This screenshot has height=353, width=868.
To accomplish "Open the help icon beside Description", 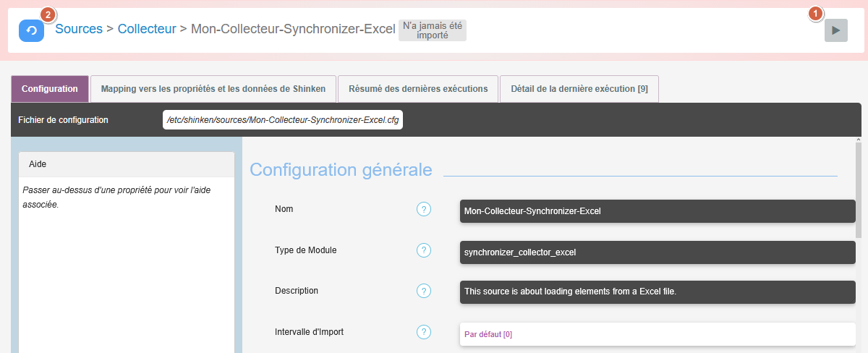I will [x=424, y=291].
